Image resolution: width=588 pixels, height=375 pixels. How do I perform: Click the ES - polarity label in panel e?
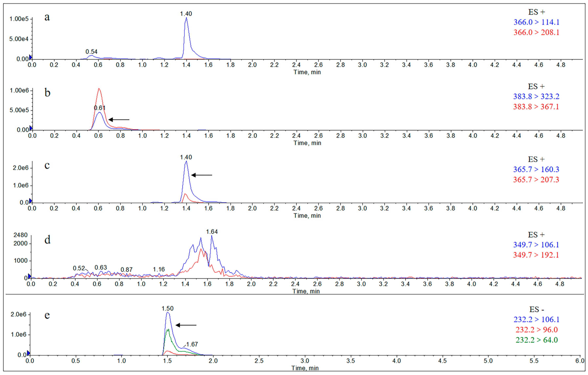[536, 309]
